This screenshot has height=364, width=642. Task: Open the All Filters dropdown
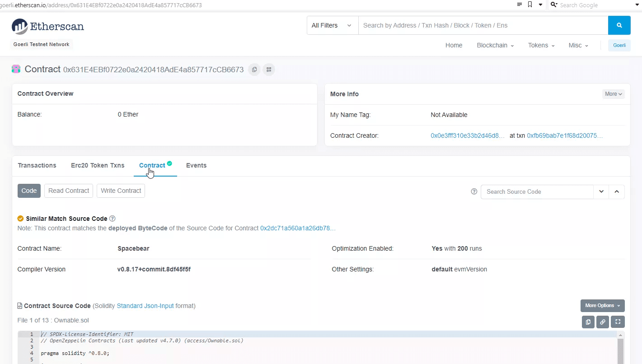click(x=333, y=25)
